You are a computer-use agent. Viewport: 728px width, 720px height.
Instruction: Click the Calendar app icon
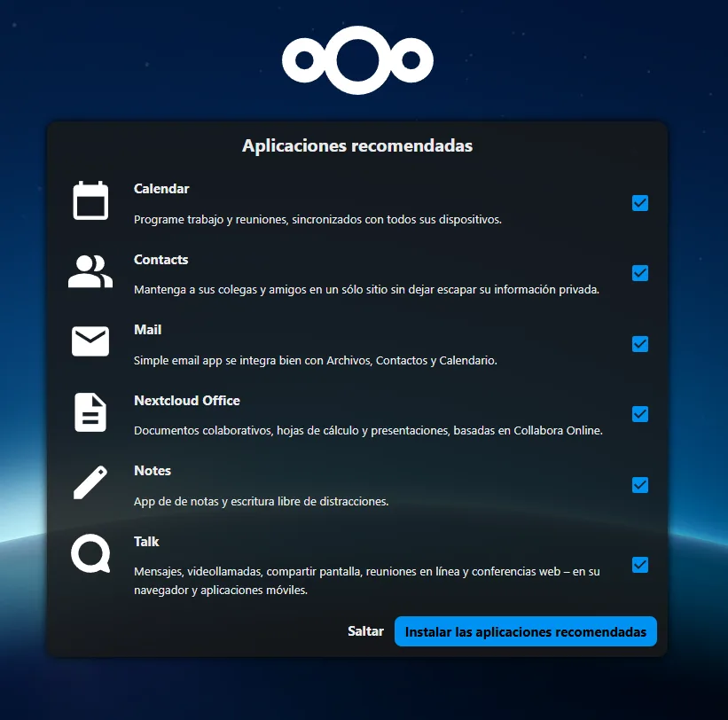pos(90,200)
